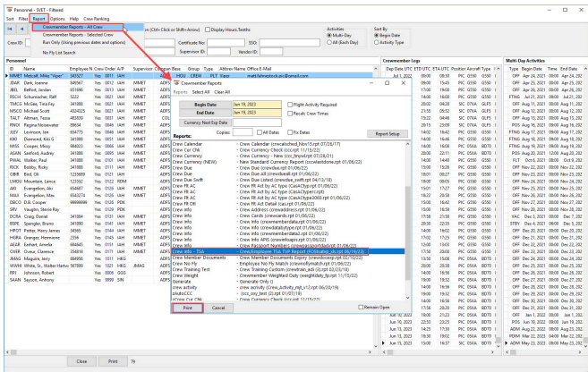The width and height of the screenshot is (588, 372).
Task: Click the Certificate No input field
Action: pyautogui.click(x=226, y=43)
